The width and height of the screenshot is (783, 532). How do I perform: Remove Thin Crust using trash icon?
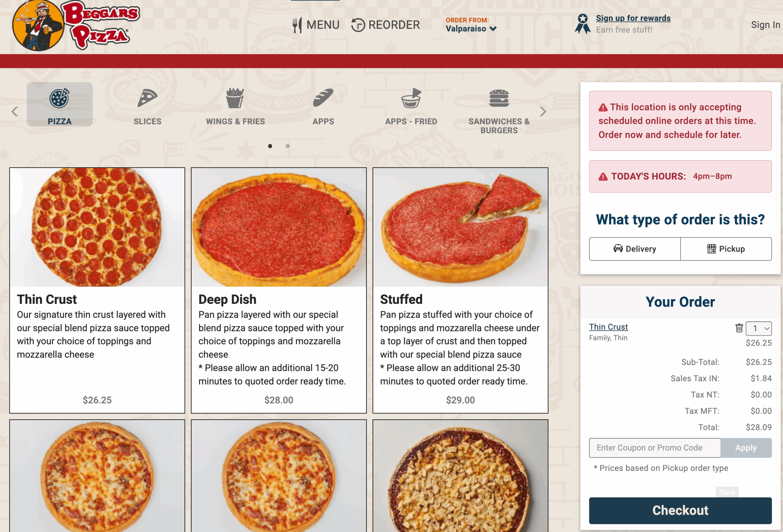pyautogui.click(x=739, y=328)
